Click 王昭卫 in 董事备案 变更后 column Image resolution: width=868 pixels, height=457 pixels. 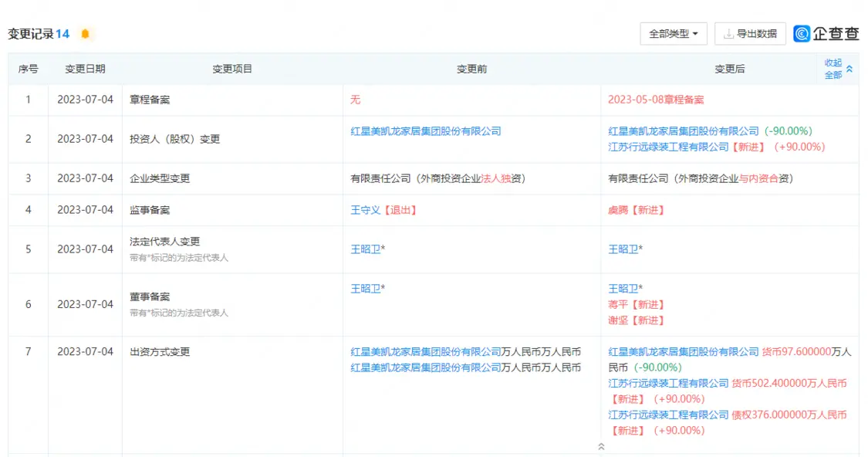tap(623, 289)
